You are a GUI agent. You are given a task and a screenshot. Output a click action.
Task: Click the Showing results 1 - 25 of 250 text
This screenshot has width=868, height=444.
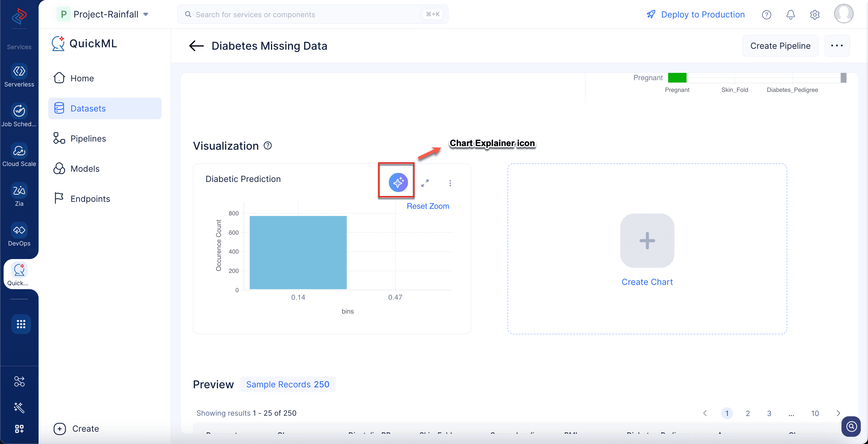pyautogui.click(x=246, y=413)
